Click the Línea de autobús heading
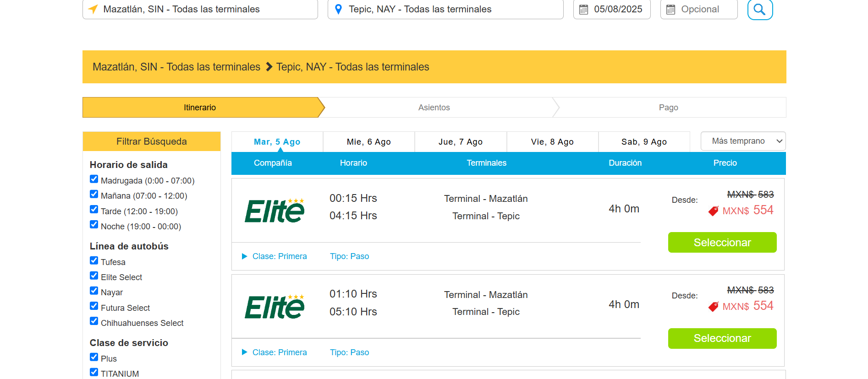The width and height of the screenshot is (868, 379). 129,246
